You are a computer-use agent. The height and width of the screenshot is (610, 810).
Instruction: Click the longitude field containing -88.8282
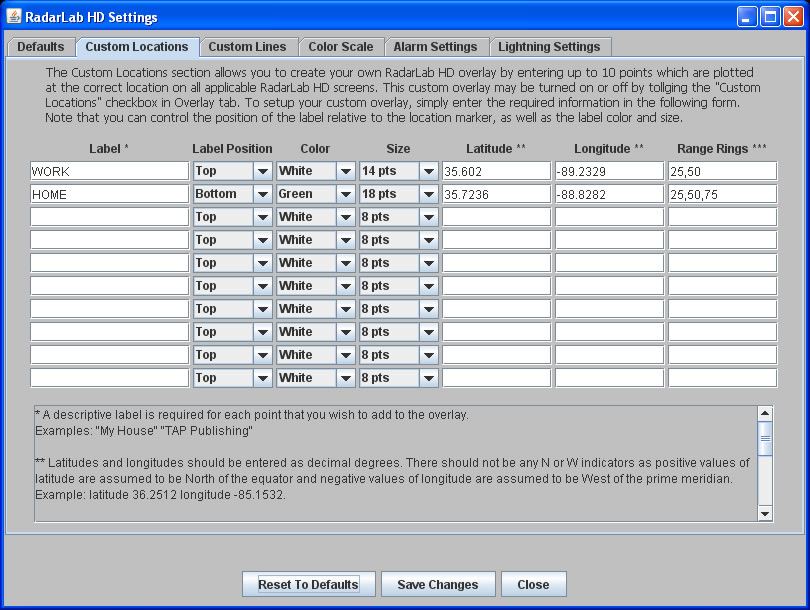click(x=610, y=194)
